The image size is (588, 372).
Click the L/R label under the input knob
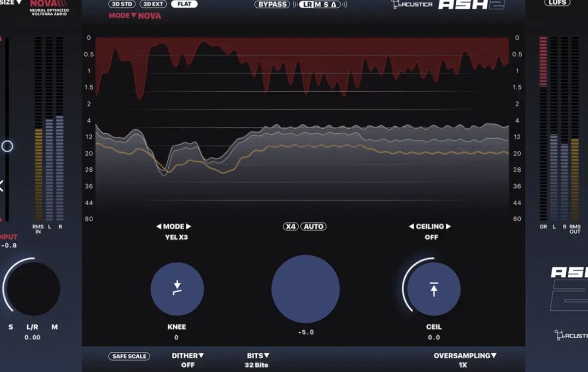pos(32,327)
